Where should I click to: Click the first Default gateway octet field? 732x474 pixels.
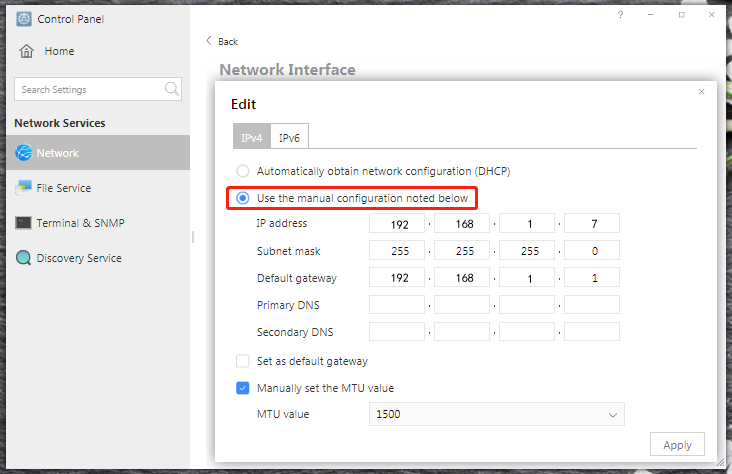click(397, 277)
